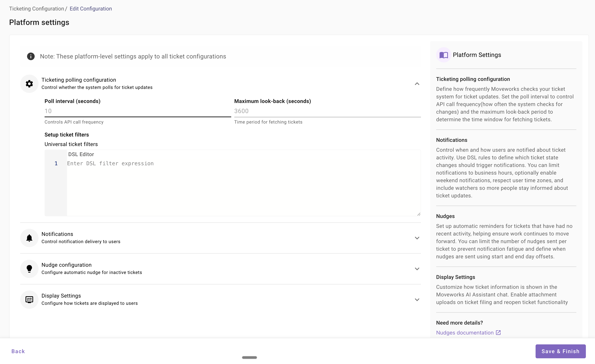This screenshot has width=595, height=364.
Task: Click the gear icon for Ticketing polling configuration
Action: pos(29,84)
